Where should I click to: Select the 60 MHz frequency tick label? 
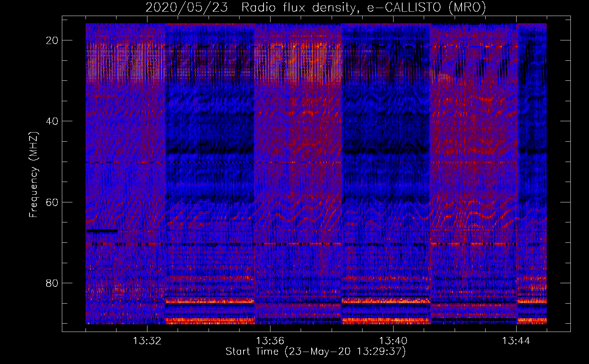point(52,202)
